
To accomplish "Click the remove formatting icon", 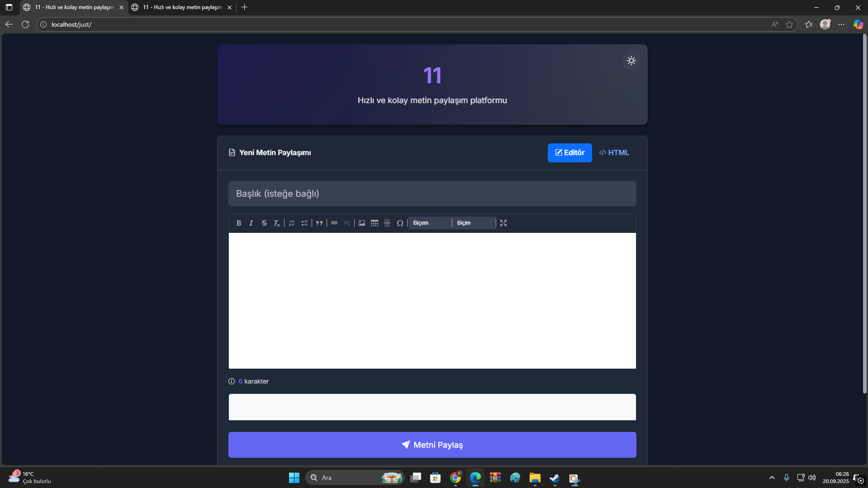I will (x=277, y=223).
